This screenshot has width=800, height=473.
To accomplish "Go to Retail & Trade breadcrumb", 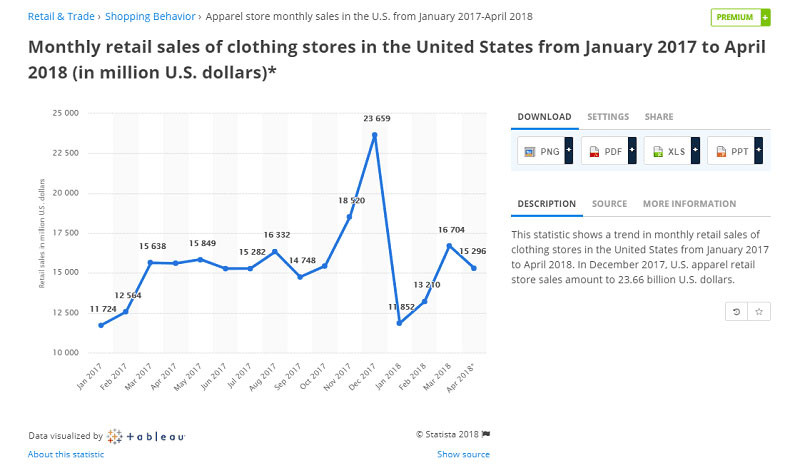I will point(61,17).
